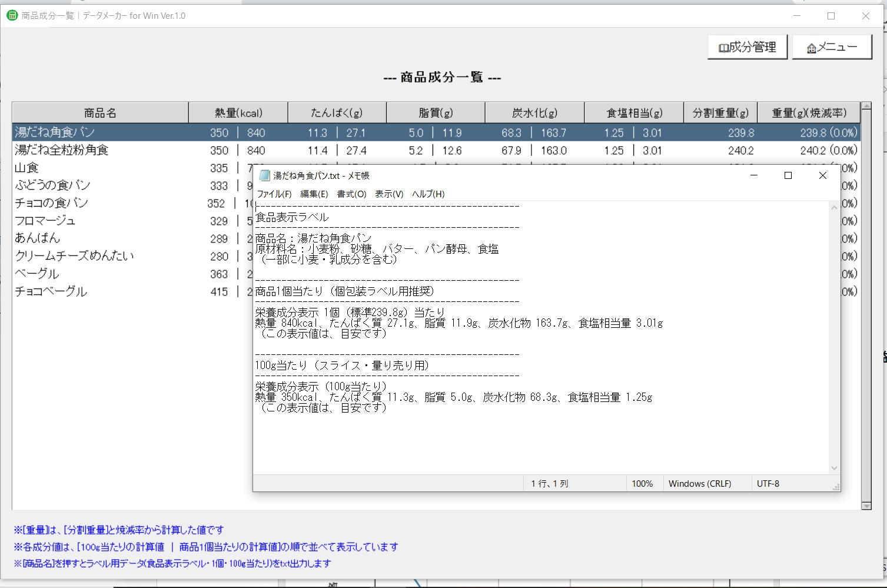Select product row 湯だね全粒粉角食
The image size is (887, 588).
(x=436, y=150)
